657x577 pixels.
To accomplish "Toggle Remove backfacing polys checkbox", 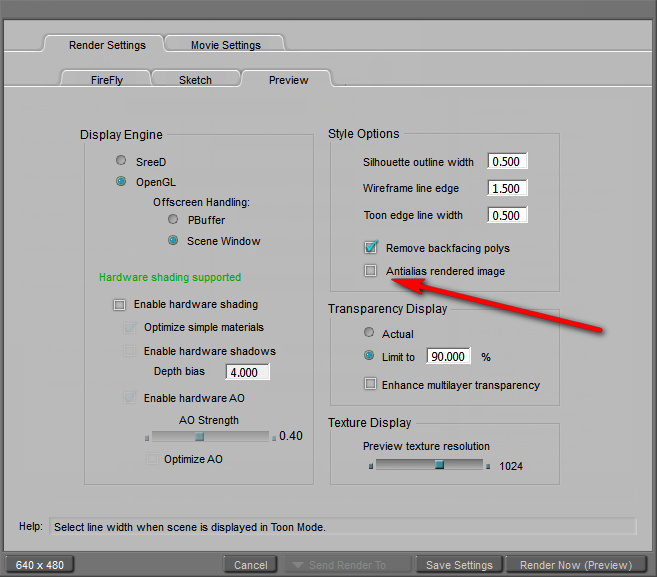I will click(371, 248).
